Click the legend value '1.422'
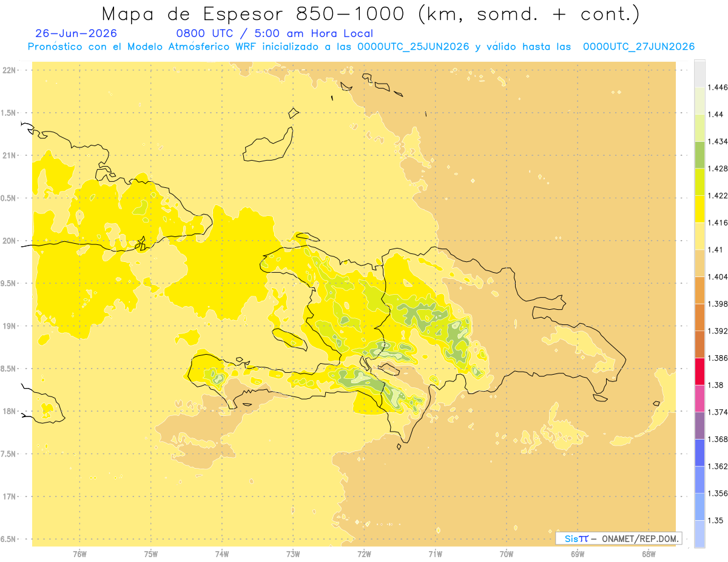728x562 pixels. point(718,195)
